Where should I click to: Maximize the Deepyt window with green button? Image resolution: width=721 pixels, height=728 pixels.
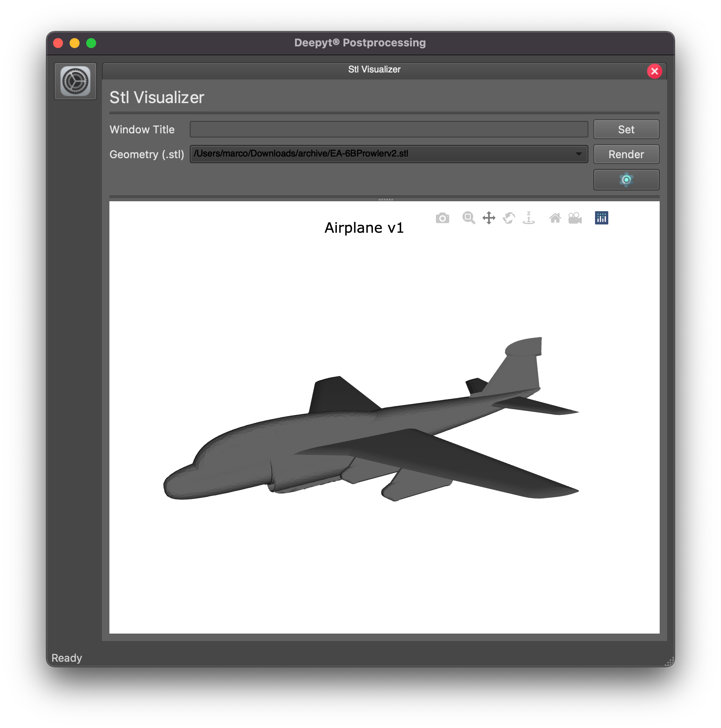91,43
